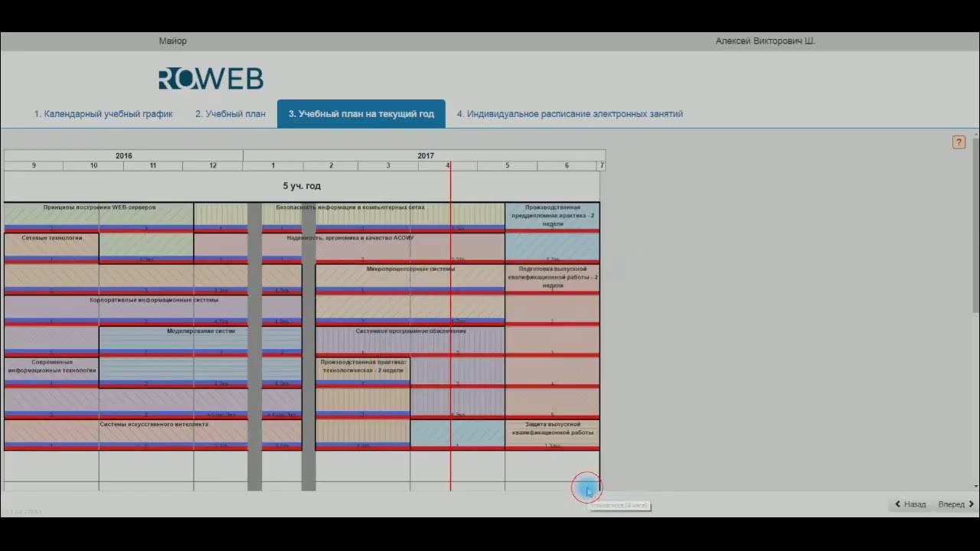Open Производственная преддипломная практика block
980x551 pixels.
click(552, 217)
